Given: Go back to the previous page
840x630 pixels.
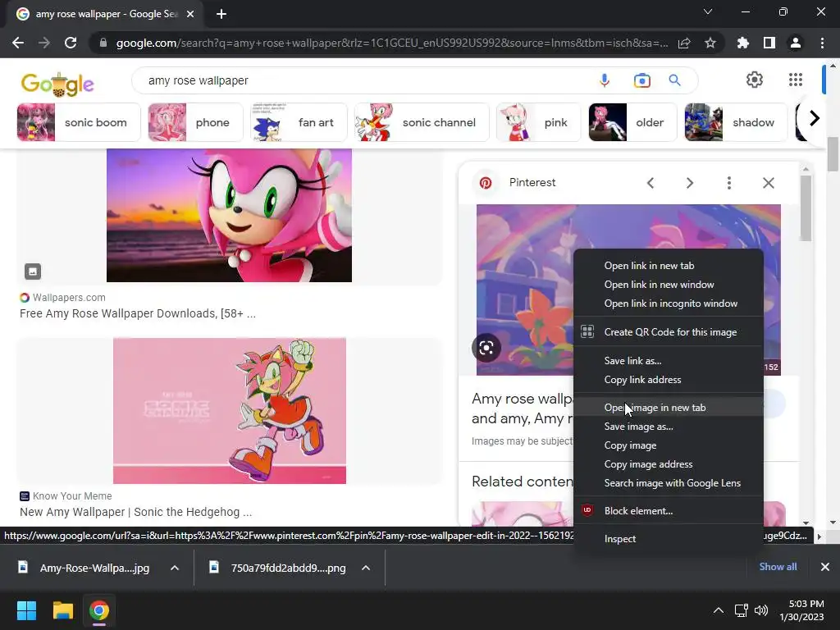Looking at the screenshot, I should click(18, 43).
